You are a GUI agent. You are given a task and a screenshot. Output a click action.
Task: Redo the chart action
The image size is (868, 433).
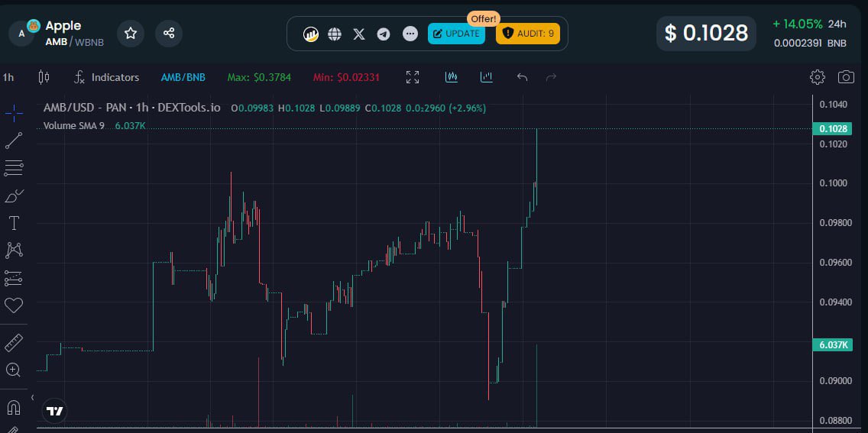click(x=552, y=77)
